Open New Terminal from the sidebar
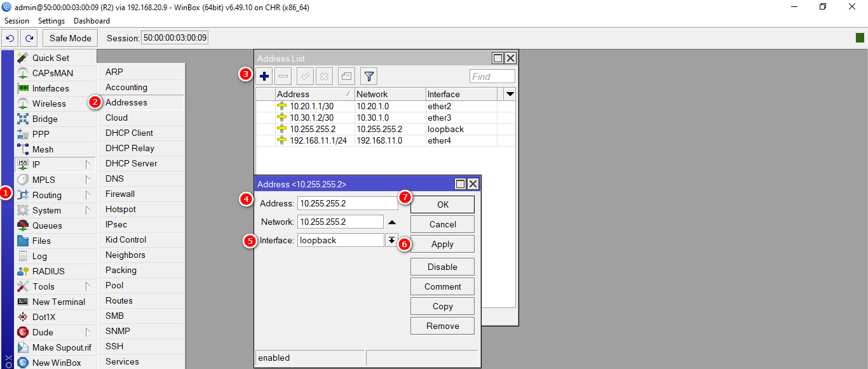This screenshot has height=369, width=868. 58,302
